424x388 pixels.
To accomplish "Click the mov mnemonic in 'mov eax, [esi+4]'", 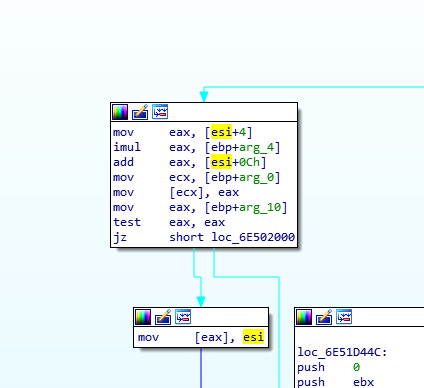I will pos(124,132).
